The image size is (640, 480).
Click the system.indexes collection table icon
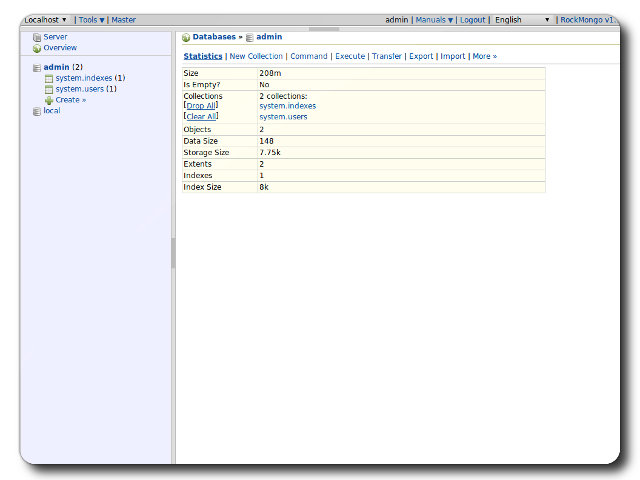(49, 78)
